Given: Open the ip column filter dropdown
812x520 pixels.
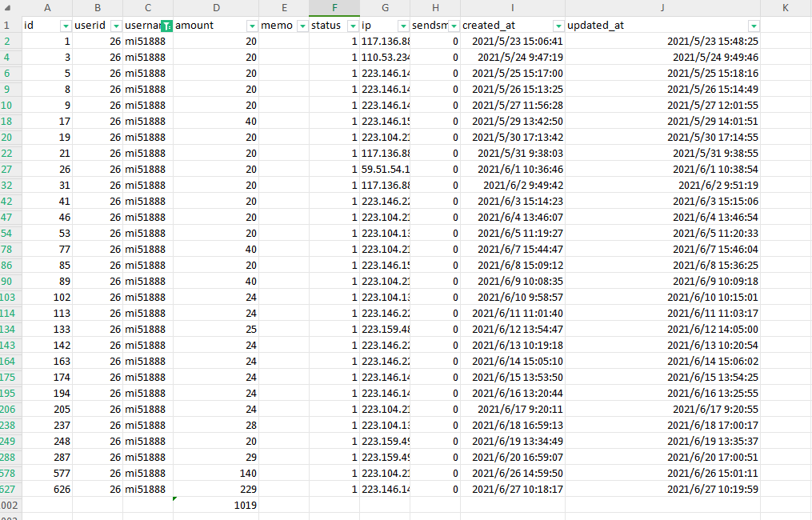Looking at the screenshot, I should coord(403,26).
